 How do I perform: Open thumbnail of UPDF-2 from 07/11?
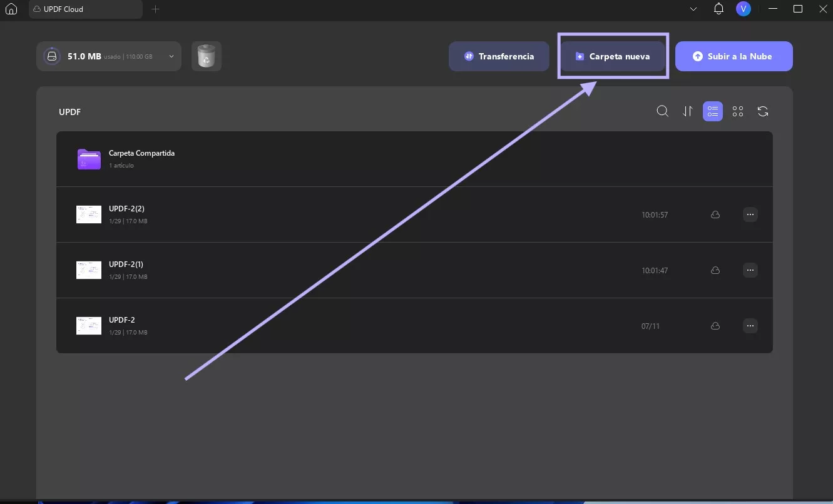pyautogui.click(x=89, y=326)
